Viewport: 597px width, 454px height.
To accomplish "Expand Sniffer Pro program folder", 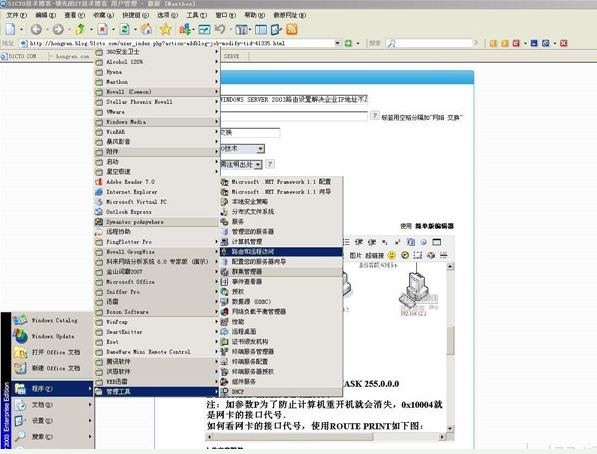I will [156, 292].
